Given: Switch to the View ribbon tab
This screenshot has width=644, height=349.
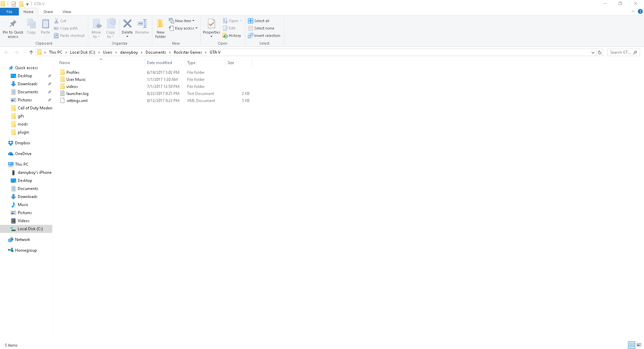Looking at the screenshot, I should coord(67,12).
